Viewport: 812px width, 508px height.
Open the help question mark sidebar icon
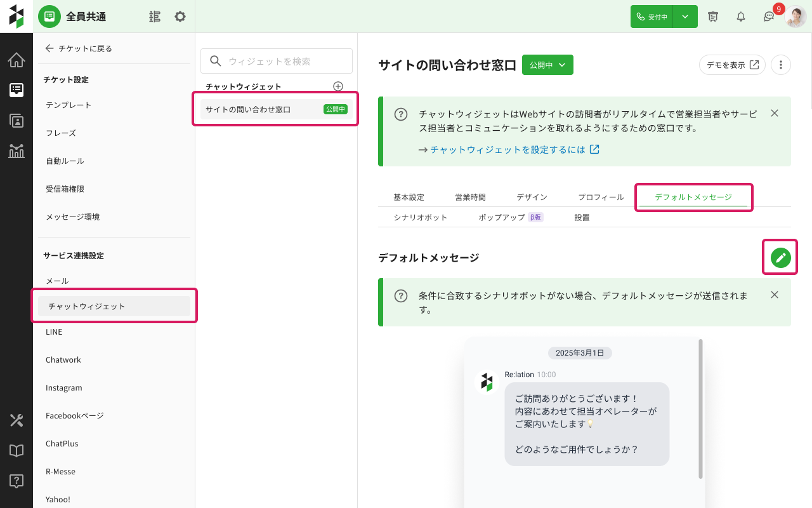(16, 481)
